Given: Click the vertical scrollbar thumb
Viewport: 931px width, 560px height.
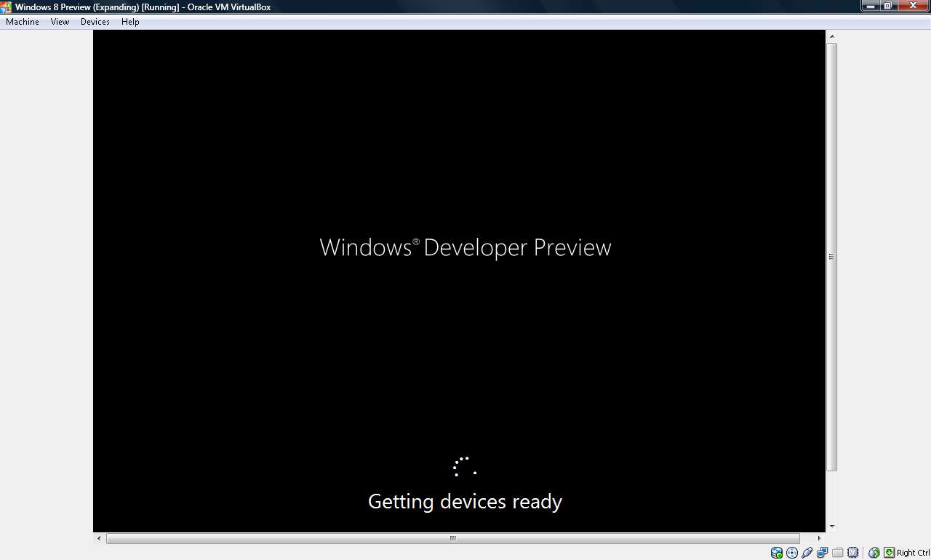Looking at the screenshot, I should tap(832, 256).
